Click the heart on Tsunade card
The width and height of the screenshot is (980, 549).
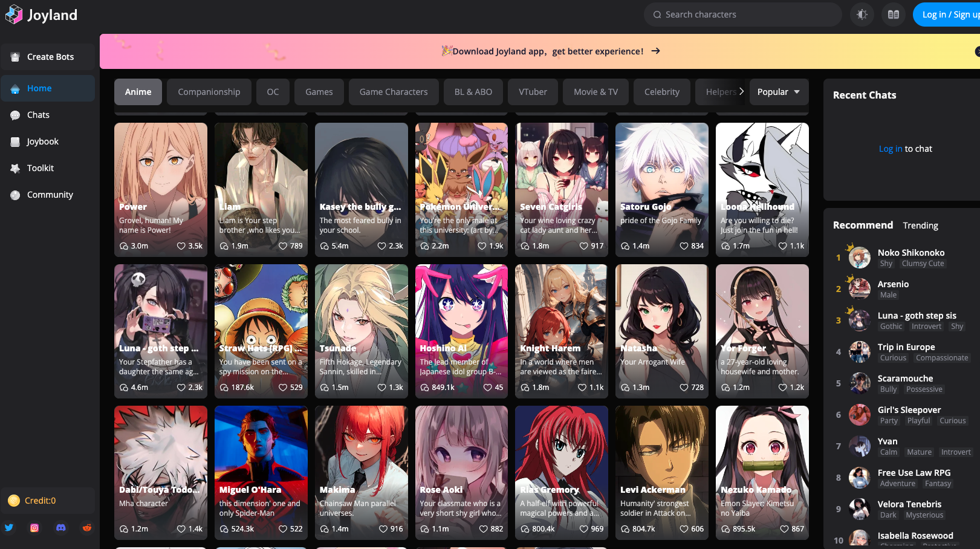pos(381,388)
